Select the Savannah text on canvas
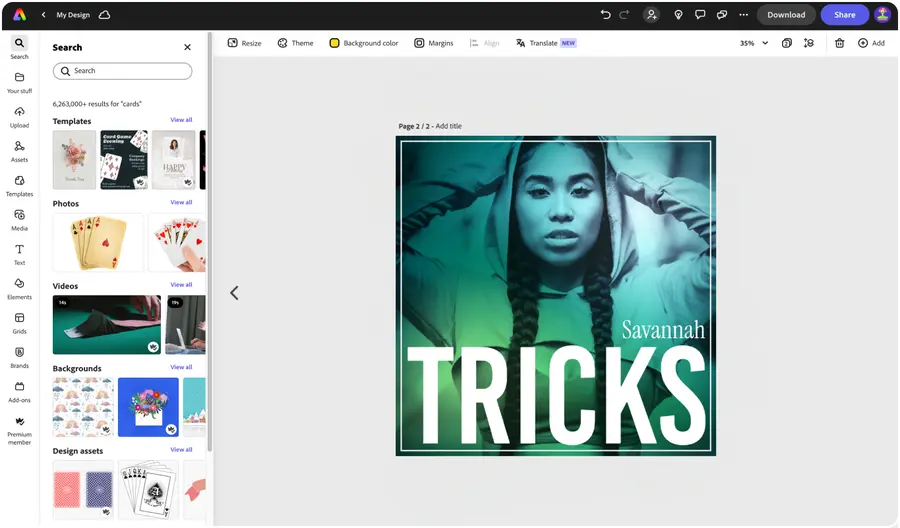 point(663,329)
